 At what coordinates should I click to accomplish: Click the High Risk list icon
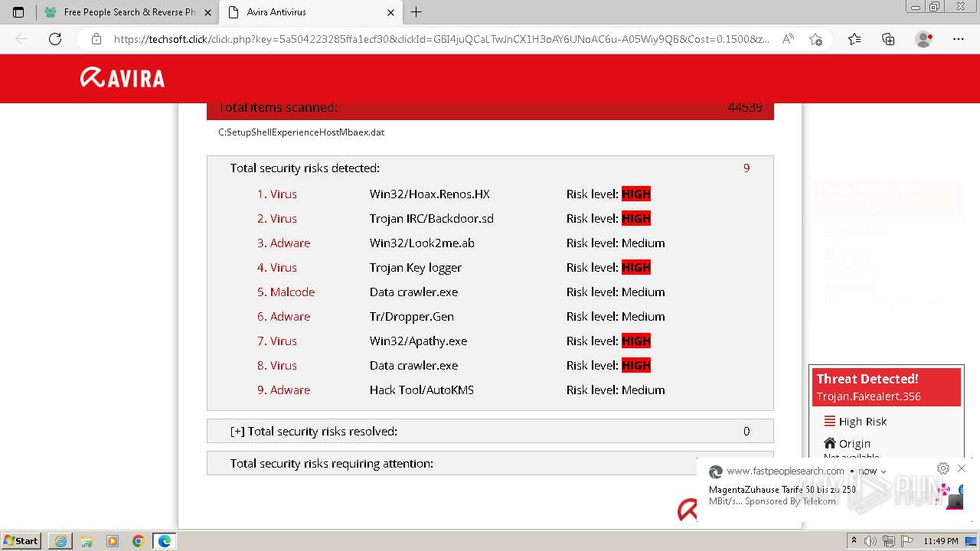[829, 421]
